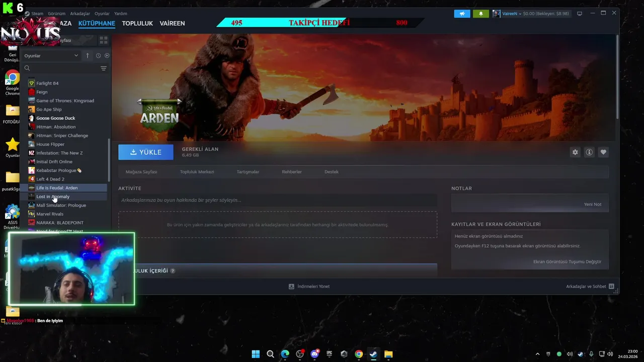The height and width of the screenshot is (362, 644).
Task: Go to KÜTÜPHANE tab
Action: 97,23
